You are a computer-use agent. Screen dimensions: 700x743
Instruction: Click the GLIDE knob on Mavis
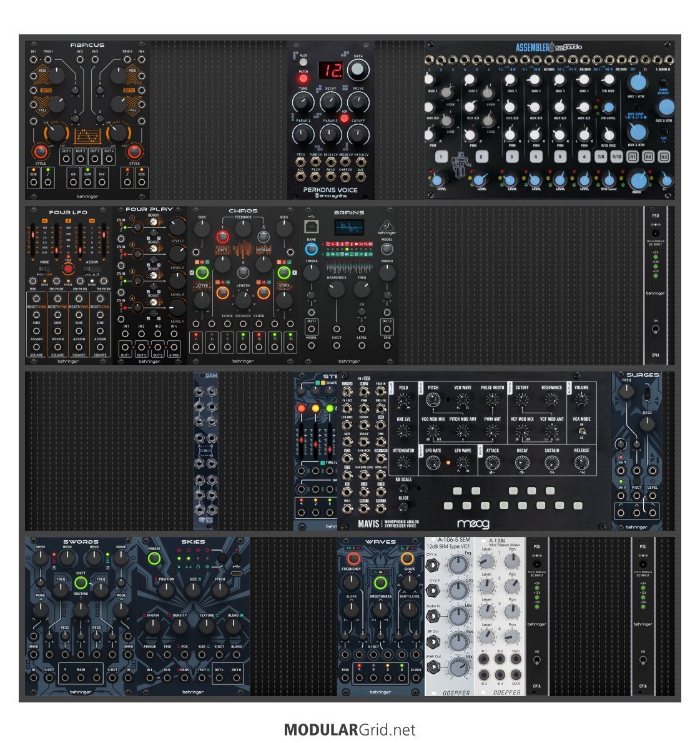(403, 507)
